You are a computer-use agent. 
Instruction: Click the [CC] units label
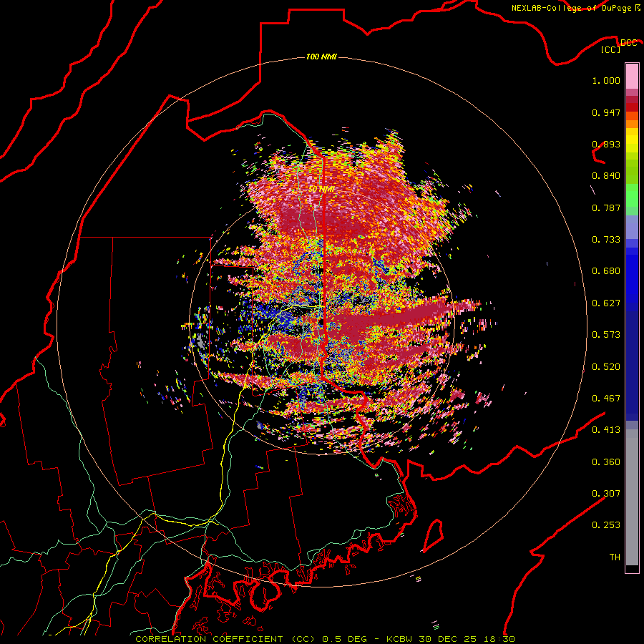(x=611, y=49)
